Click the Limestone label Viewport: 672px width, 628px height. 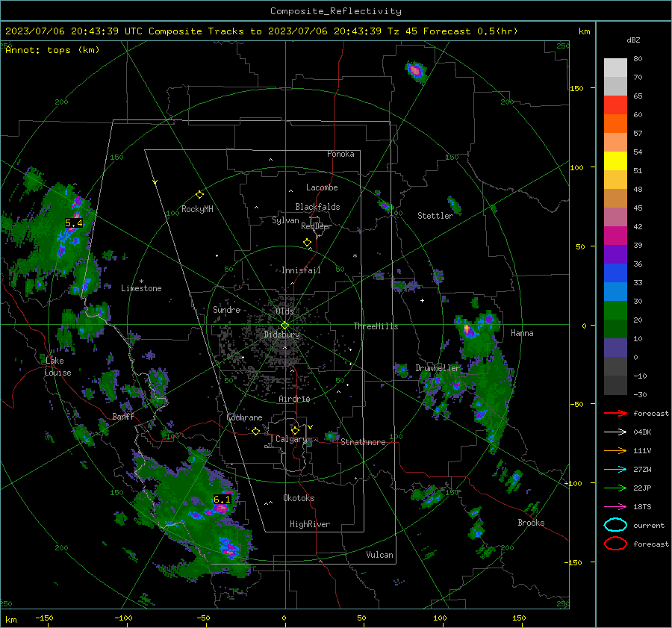pos(141,288)
